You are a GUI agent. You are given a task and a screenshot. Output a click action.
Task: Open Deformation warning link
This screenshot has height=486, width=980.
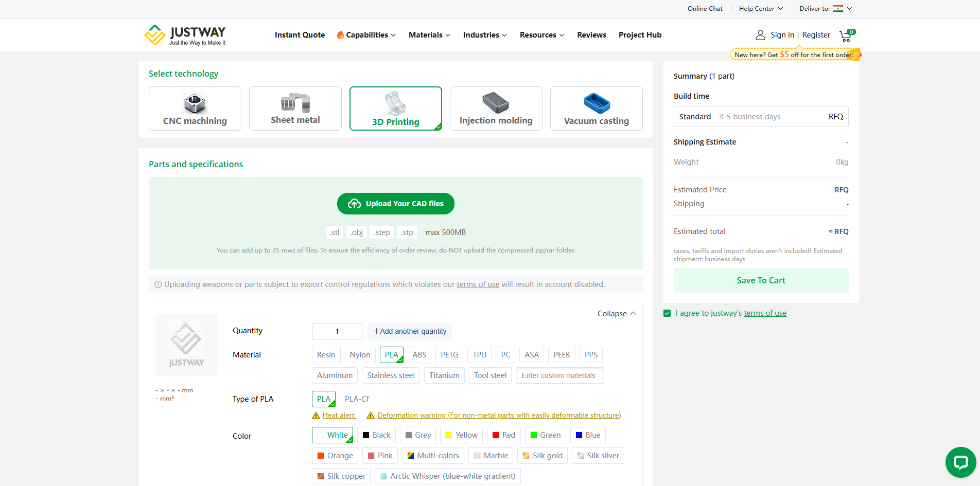pyautogui.click(x=499, y=416)
